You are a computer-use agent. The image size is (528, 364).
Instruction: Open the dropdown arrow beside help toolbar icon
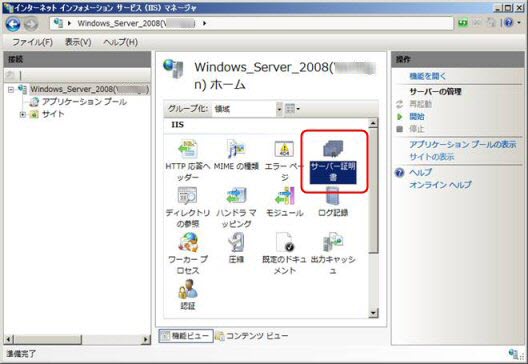point(519,23)
